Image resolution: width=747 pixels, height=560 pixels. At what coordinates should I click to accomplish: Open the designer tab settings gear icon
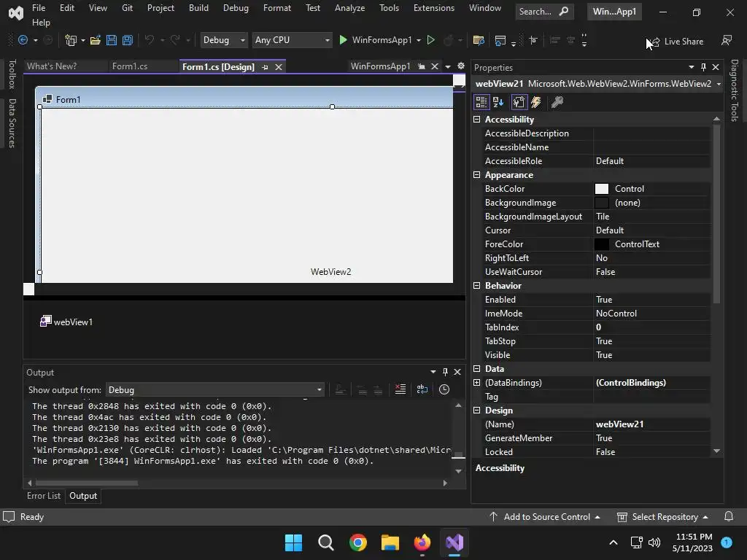(461, 66)
